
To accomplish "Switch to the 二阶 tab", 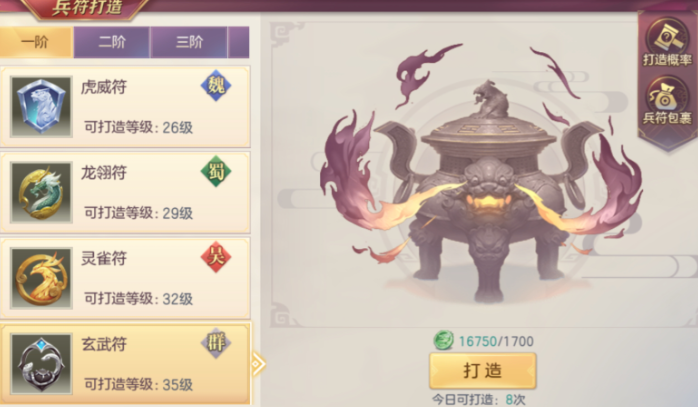I will tap(112, 42).
